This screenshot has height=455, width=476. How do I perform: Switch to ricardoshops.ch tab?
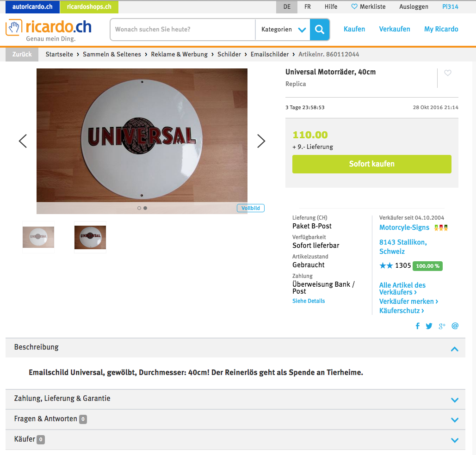[x=89, y=6]
